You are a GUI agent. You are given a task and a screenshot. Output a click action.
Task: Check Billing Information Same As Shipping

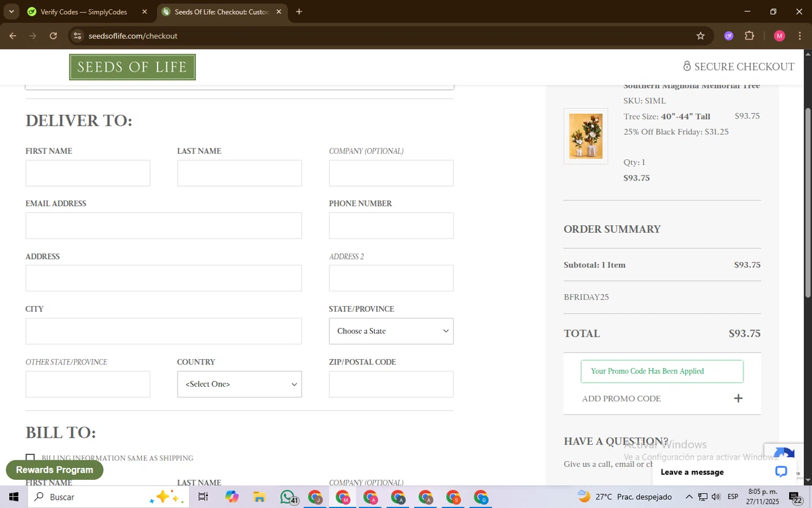pyautogui.click(x=30, y=458)
